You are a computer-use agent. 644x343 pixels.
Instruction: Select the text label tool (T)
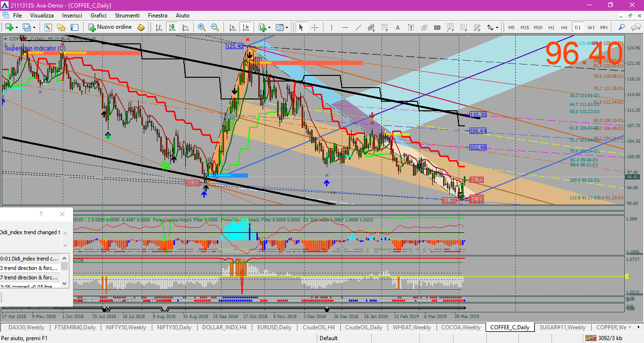click(411, 27)
